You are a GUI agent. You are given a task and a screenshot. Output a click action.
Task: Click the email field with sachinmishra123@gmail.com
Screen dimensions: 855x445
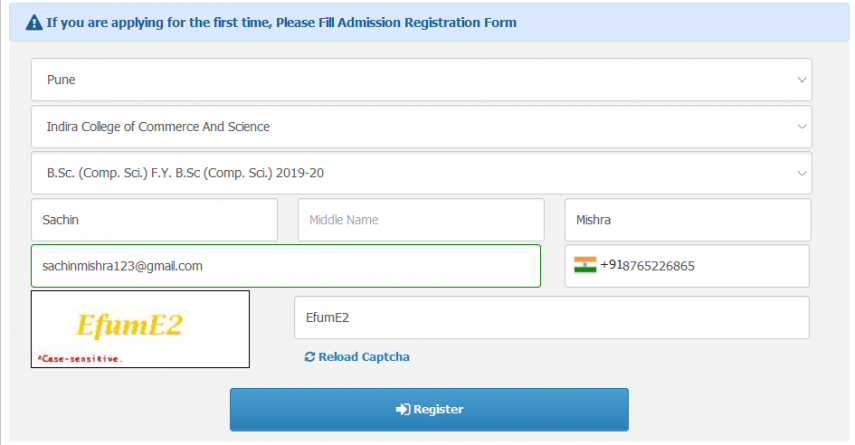(286, 266)
